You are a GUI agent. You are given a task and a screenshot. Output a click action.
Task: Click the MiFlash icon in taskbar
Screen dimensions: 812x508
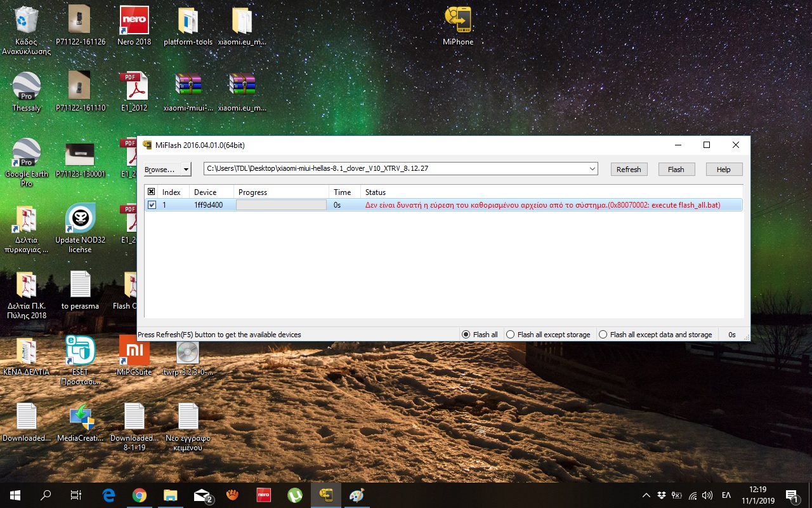pyautogui.click(x=326, y=495)
